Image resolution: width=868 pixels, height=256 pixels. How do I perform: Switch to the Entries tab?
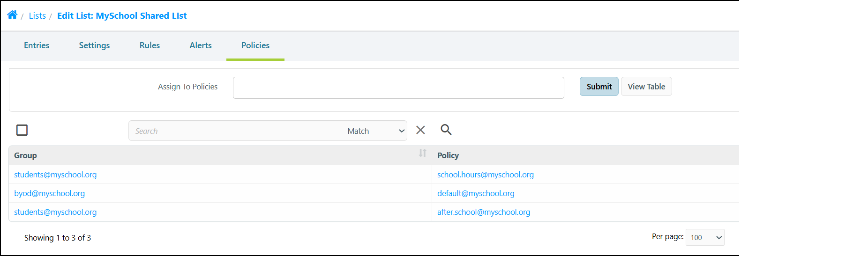tap(37, 45)
